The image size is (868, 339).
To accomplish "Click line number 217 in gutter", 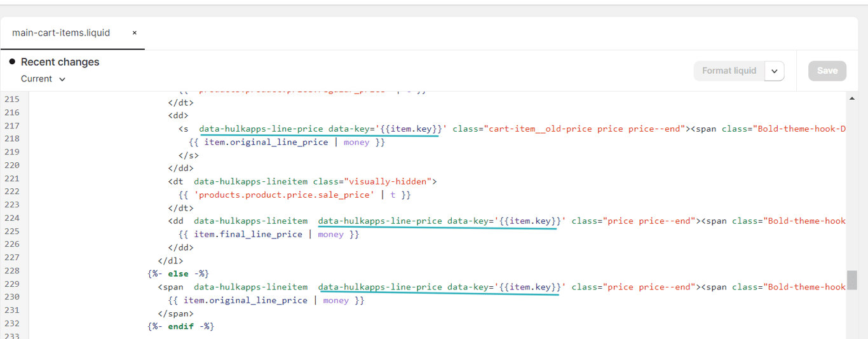I will click(x=12, y=125).
